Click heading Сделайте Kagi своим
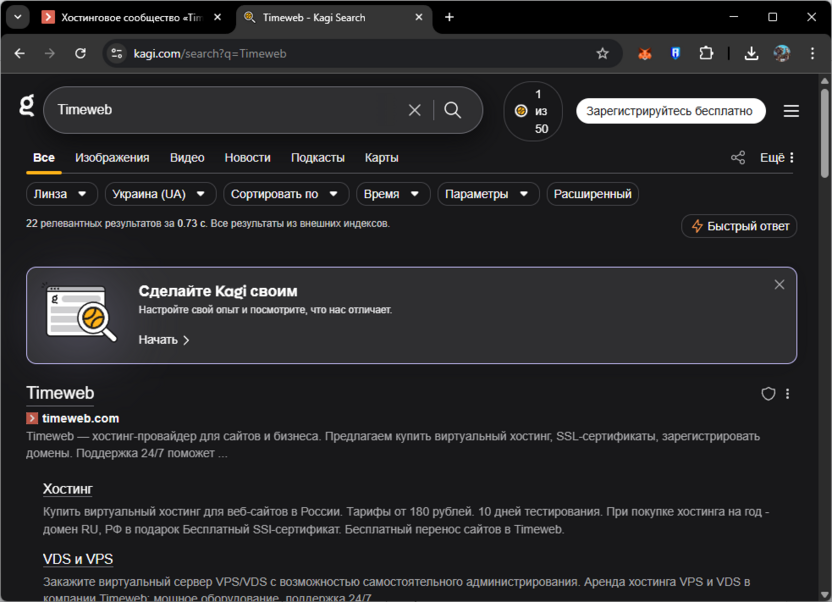832x602 pixels. (x=218, y=291)
